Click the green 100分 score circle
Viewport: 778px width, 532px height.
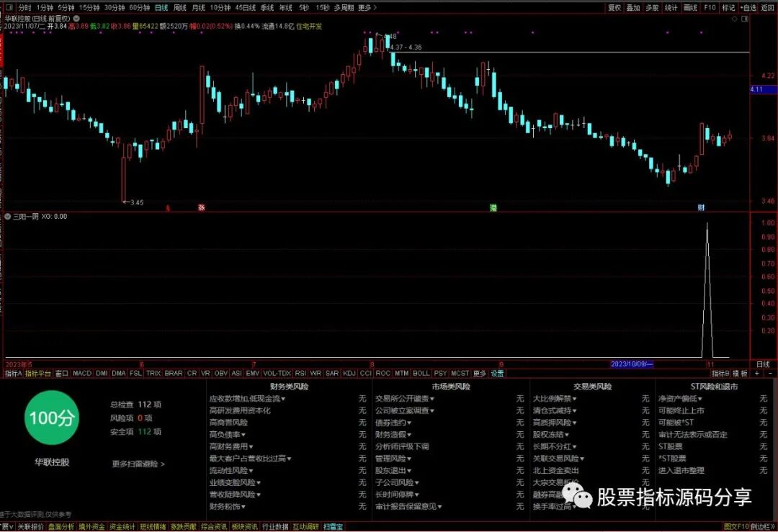pos(52,418)
